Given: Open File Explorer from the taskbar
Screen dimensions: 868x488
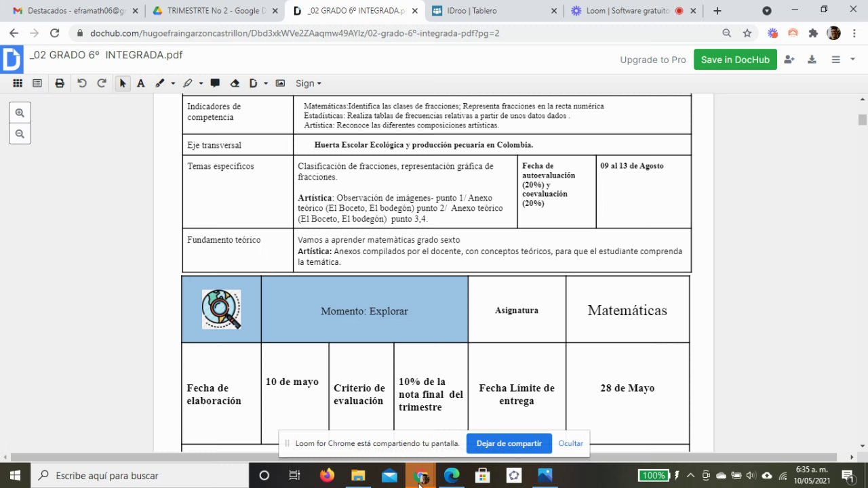Looking at the screenshot, I should (x=358, y=476).
